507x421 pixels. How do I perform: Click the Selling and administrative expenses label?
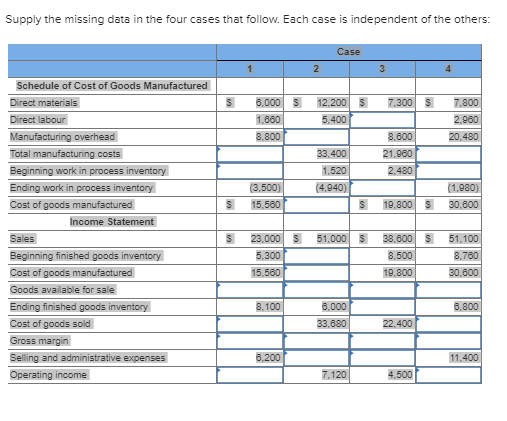pyautogui.click(x=88, y=358)
